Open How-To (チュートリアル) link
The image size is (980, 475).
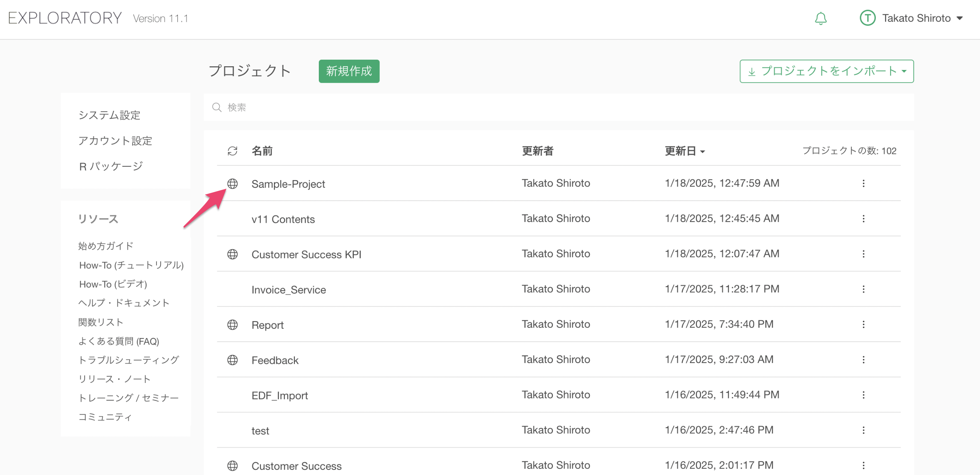(x=131, y=265)
